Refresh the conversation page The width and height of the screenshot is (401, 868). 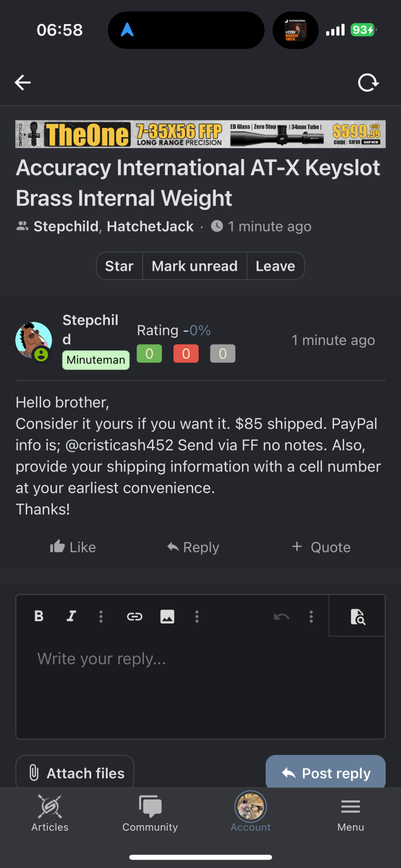368,83
